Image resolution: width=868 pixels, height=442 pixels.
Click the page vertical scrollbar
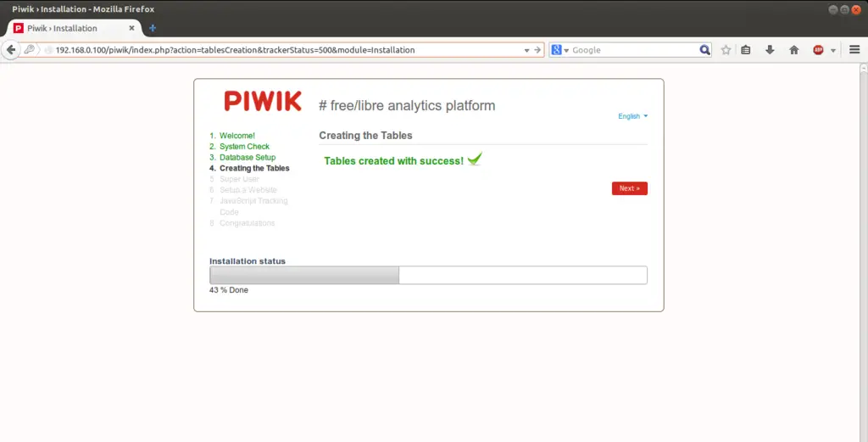coord(864,253)
